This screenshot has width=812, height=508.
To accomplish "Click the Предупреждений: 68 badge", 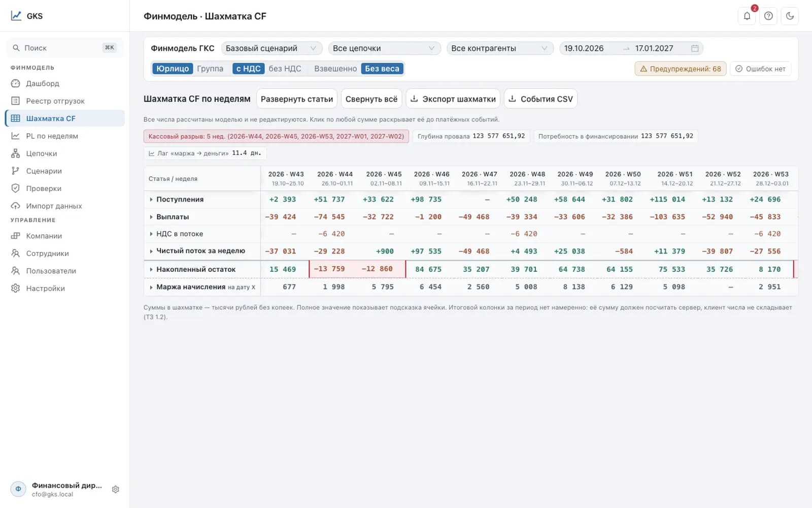I will (681, 69).
